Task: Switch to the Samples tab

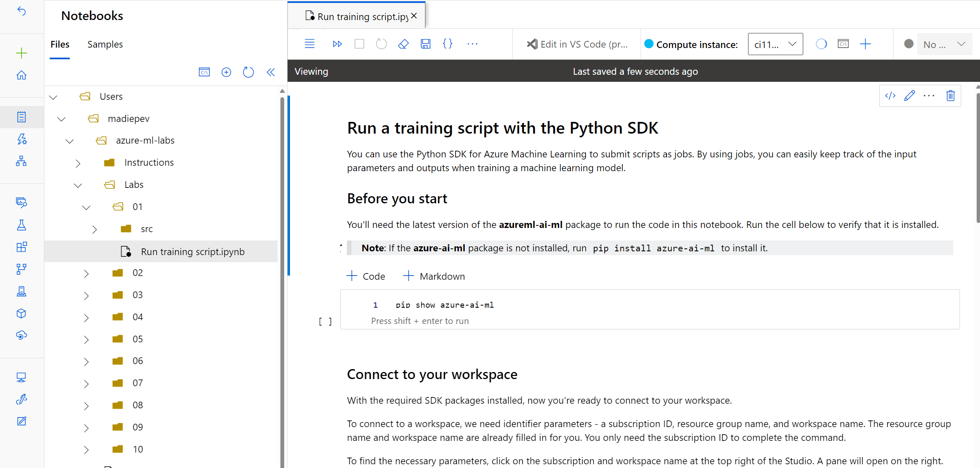Action: (105, 44)
